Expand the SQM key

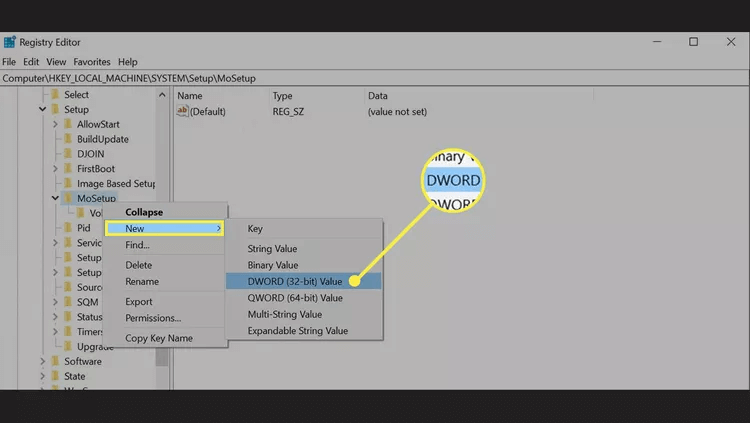55,302
